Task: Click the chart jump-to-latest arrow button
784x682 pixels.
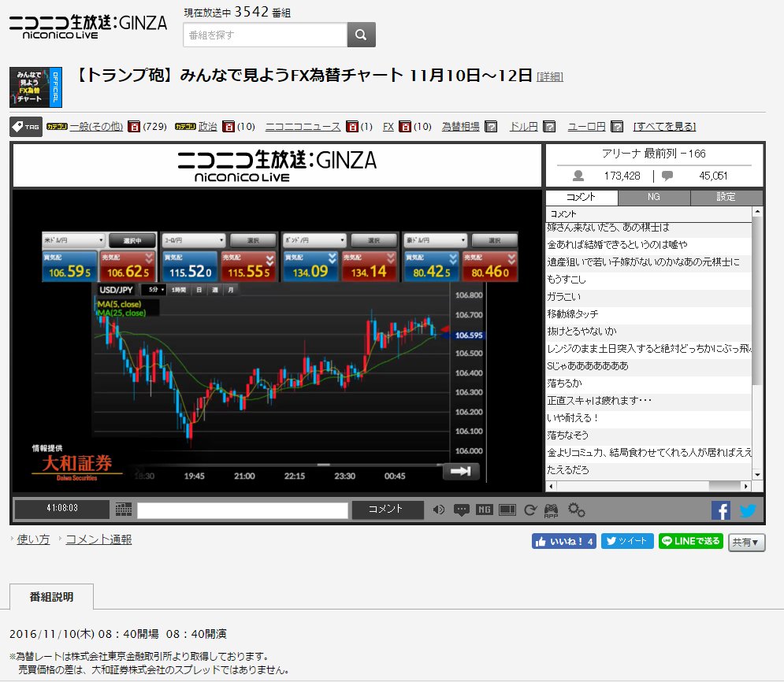Action: 461,471
